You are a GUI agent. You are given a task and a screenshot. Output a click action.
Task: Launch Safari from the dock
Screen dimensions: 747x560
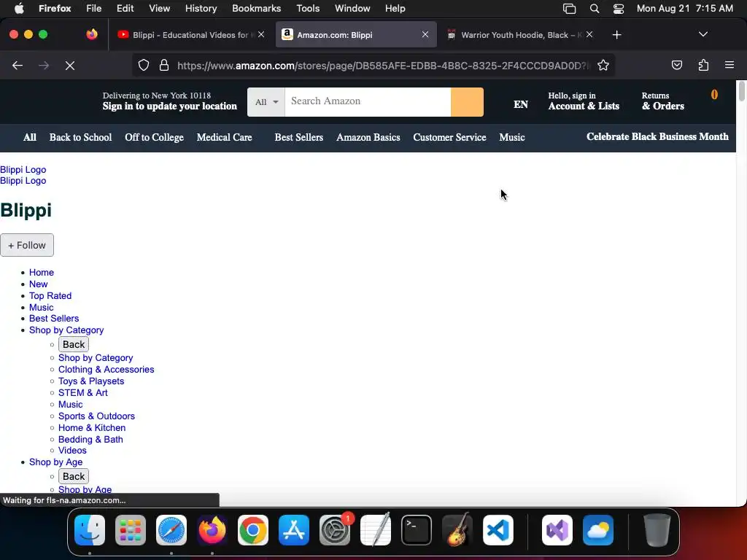pos(171,530)
